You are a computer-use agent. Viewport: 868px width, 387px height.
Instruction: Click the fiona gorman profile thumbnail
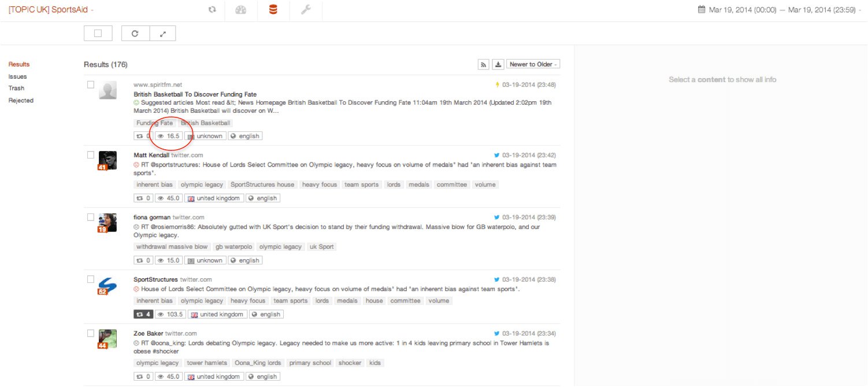107,222
